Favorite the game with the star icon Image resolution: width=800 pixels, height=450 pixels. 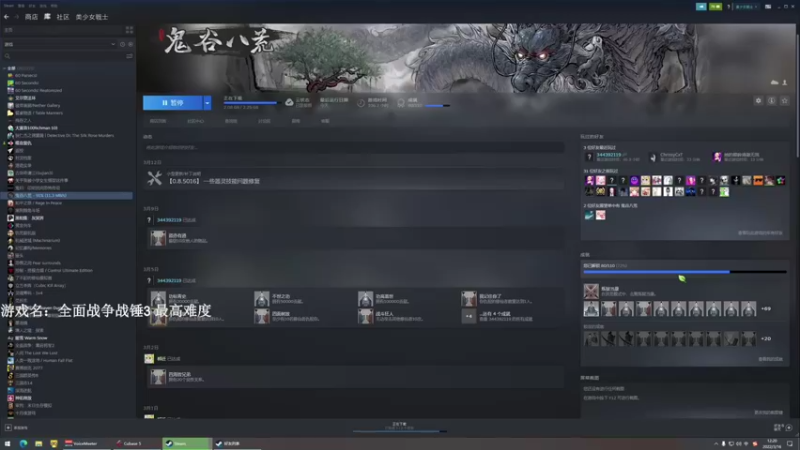coord(785,101)
